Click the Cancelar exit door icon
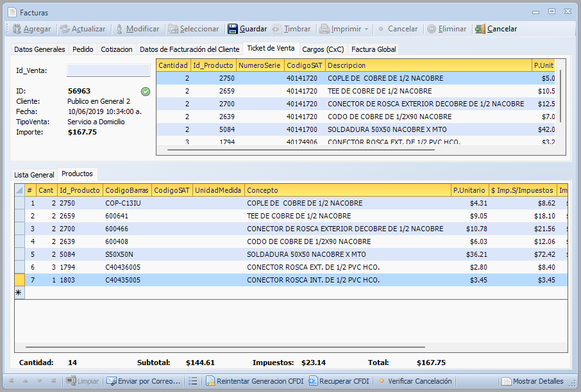Image resolution: width=581 pixels, height=392 pixels. (480, 29)
